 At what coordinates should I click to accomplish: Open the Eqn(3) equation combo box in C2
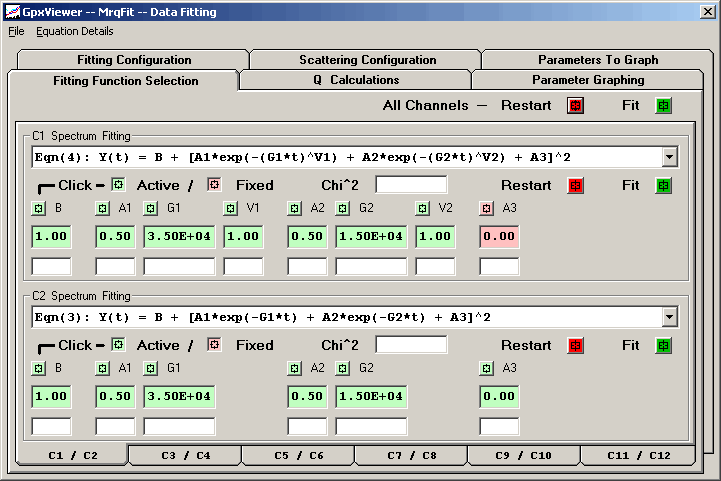355,317
